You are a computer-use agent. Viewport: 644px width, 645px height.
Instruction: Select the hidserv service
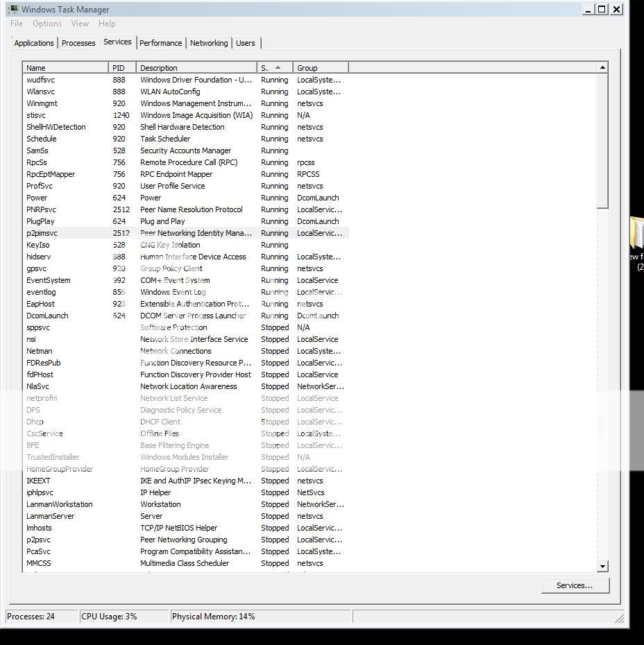coord(186,257)
